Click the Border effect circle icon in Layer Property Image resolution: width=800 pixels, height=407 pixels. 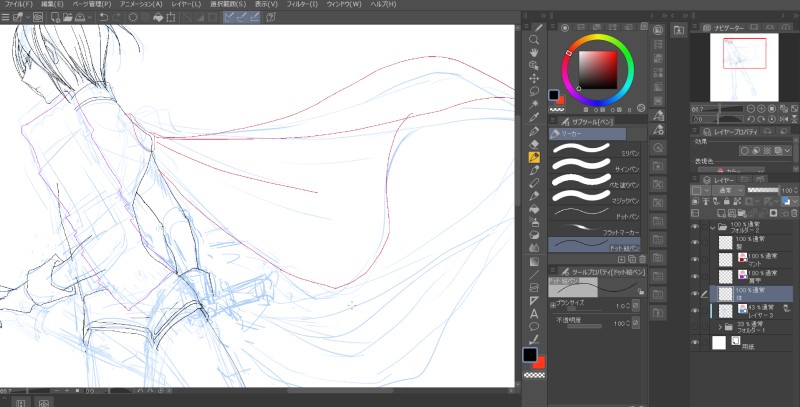click(x=745, y=151)
